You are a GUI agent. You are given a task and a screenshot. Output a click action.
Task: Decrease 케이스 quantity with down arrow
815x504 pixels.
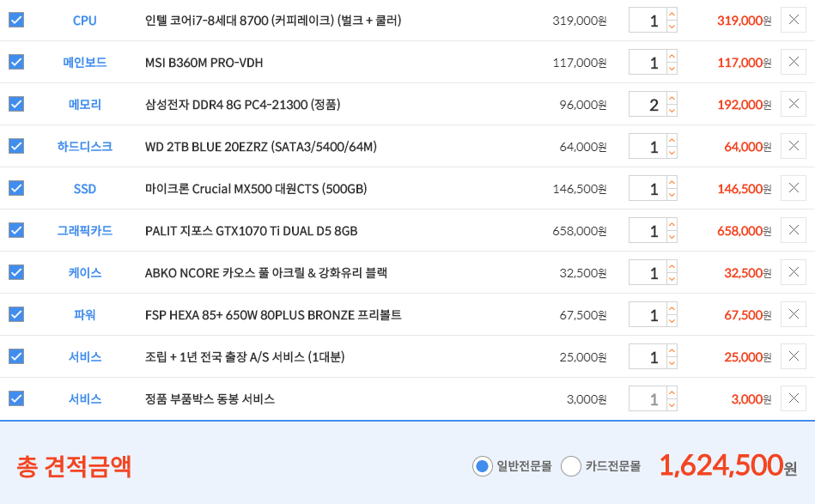(x=672, y=278)
